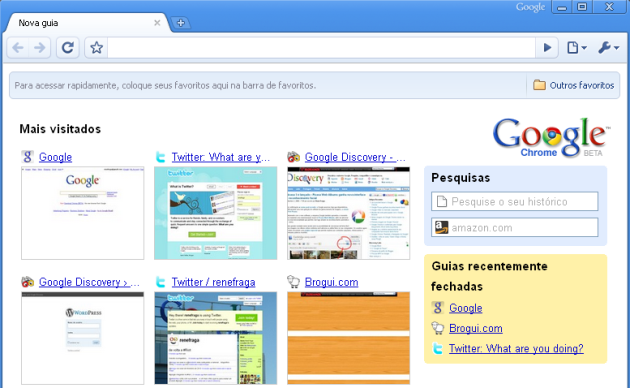Open the 'Twitter: What are y...' link

221,157
